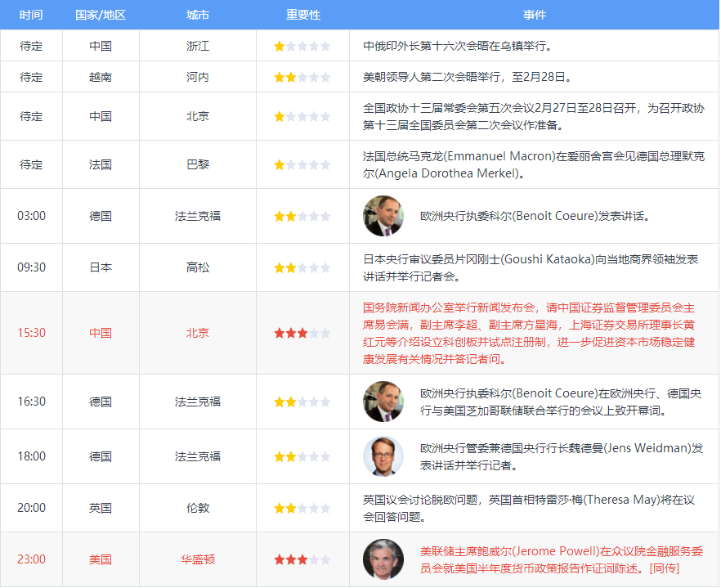The width and height of the screenshot is (721, 588).
Task: Click the red three-star rating for 15:30 北京
Action: pos(302,333)
